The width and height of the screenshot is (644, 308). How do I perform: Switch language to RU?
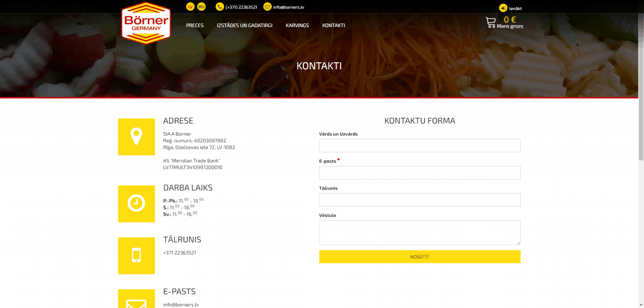coord(201,7)
